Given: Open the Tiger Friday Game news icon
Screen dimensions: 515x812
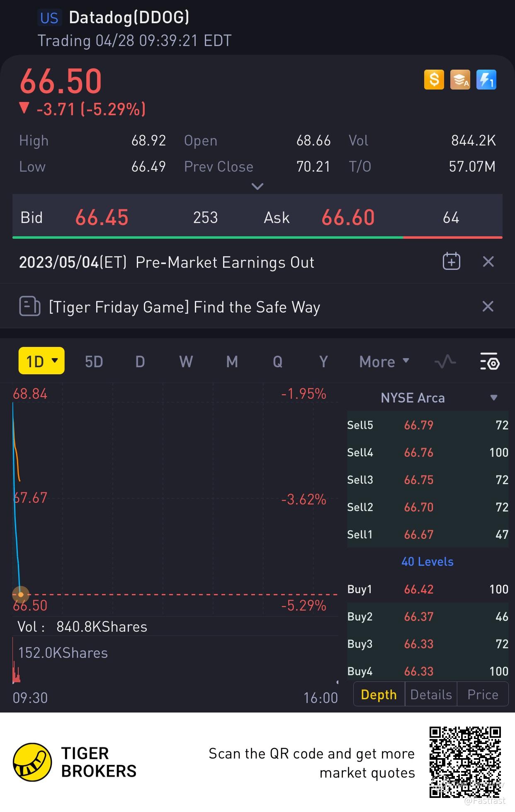Looking at the screenshot, I should pyautogui.click(x=30, y=306).
